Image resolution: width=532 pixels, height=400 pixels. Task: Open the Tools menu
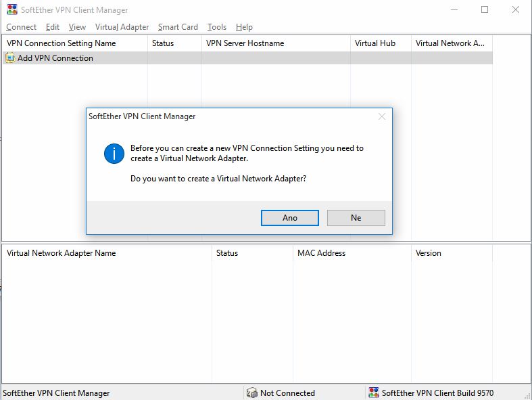(x=217, y=27)
